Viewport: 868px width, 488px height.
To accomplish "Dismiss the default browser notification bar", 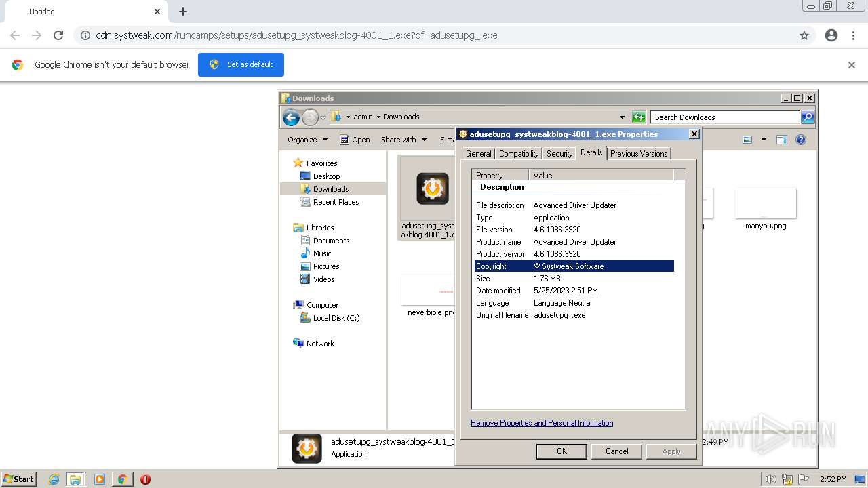I will click(x=852, y=65).
